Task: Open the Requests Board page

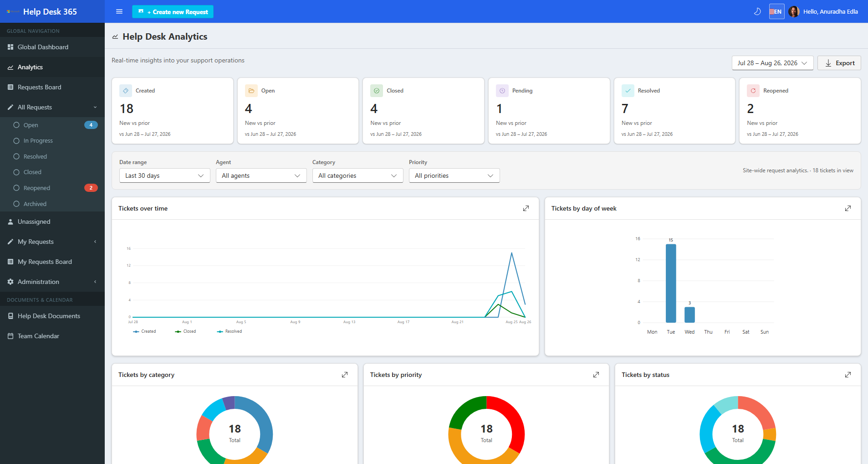Action: coord(52,87)
